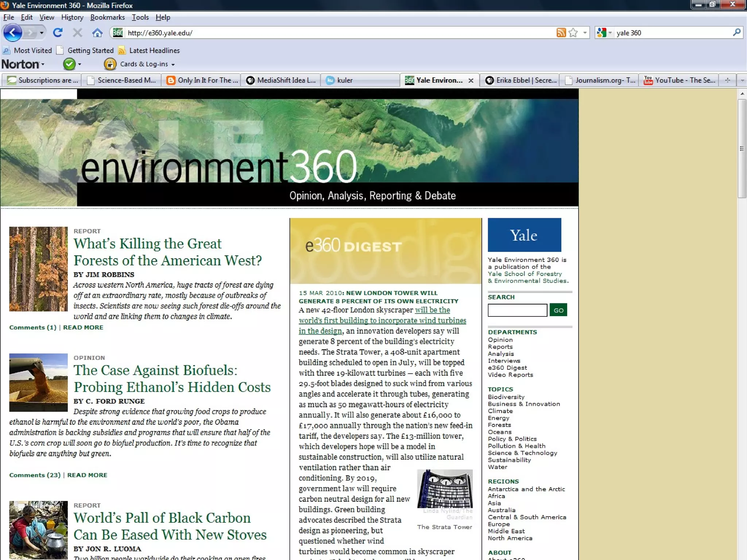The image size is (747, 560).
Task: Click the site search input field
Action: coord(517,310)
